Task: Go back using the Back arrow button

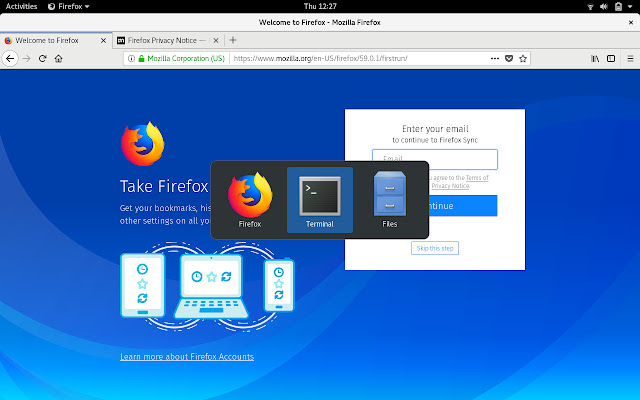Action: click(10, 58)
